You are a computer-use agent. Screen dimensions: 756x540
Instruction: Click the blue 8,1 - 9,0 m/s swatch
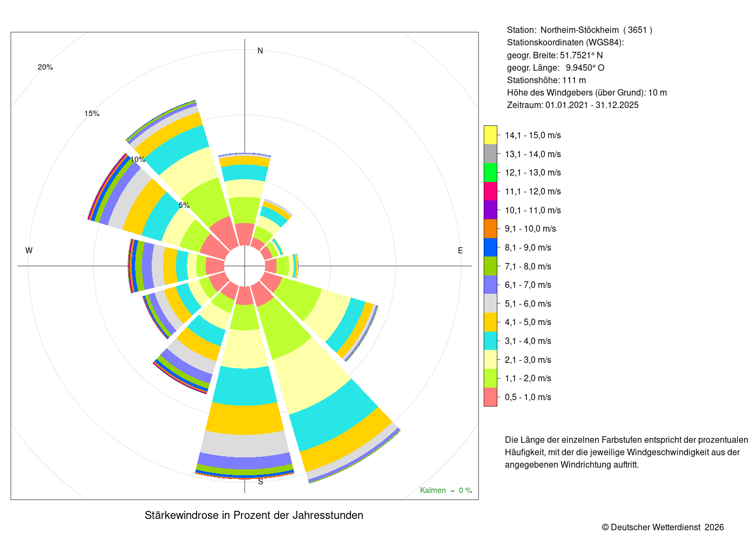pyautogui.click(x=490, y=247)
